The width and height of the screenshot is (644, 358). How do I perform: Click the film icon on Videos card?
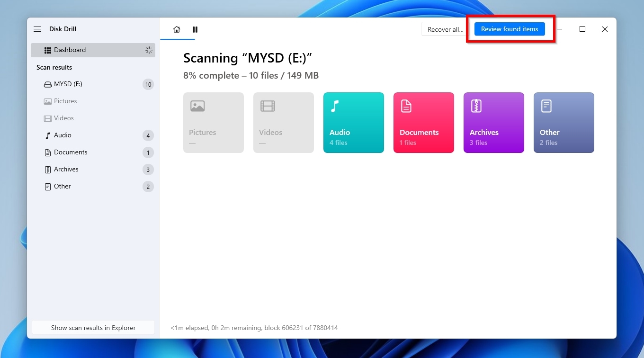click(268, 106)
